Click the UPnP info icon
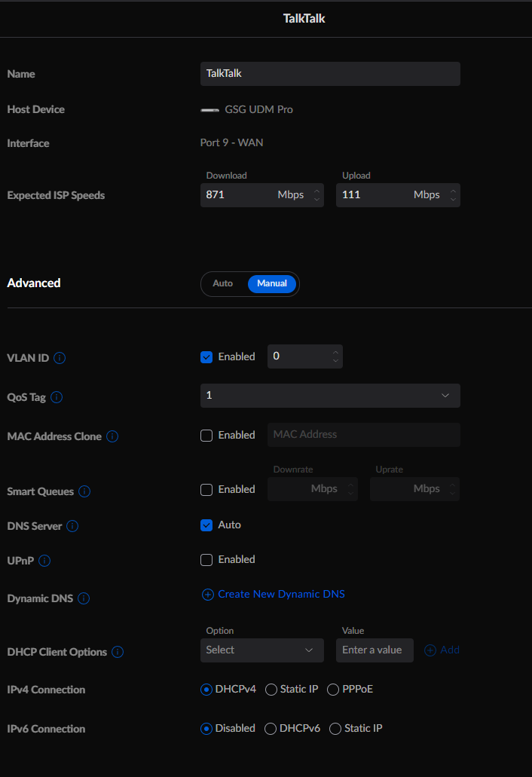This screenshot has height=777, width=532. (x=44, y=561)
